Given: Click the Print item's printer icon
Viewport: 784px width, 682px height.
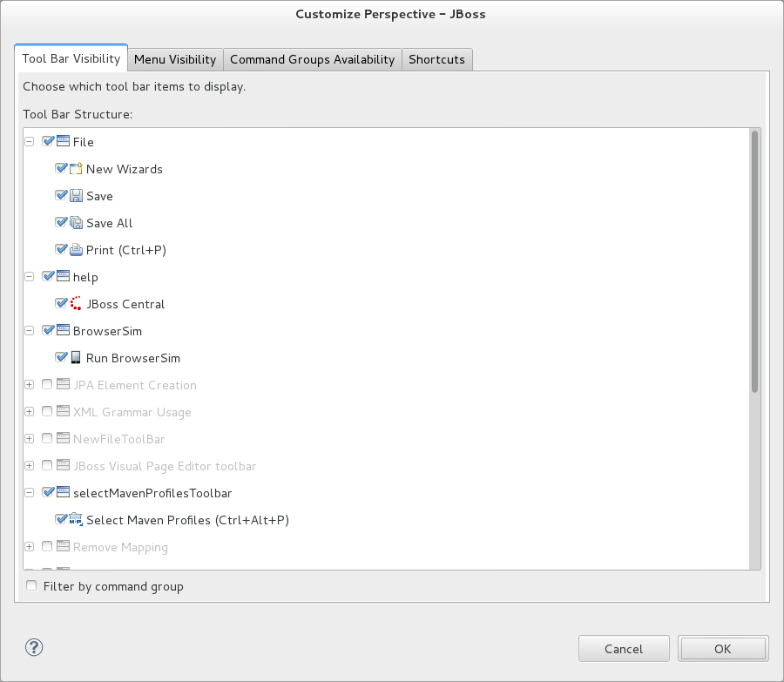Looking at the screenshot, I should coord(75,249).
